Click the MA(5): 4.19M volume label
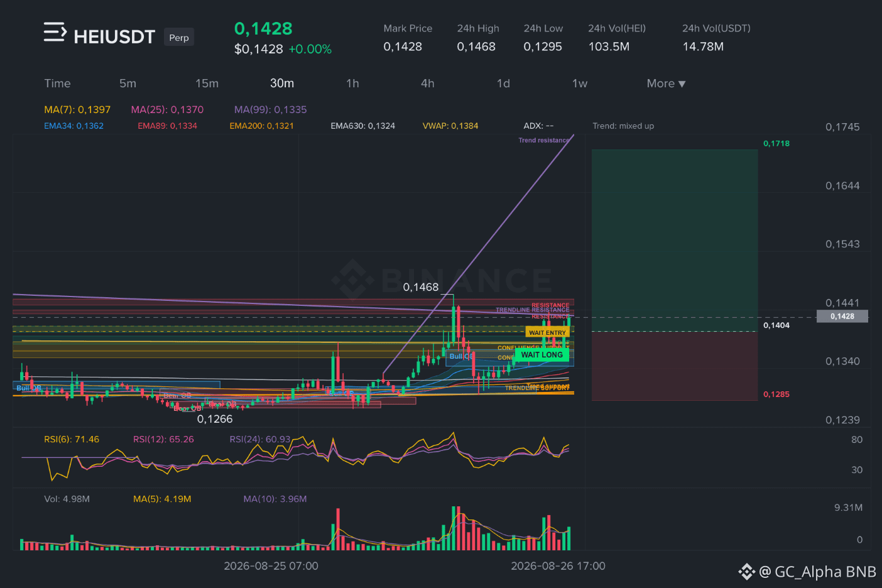 click(162, 499)
